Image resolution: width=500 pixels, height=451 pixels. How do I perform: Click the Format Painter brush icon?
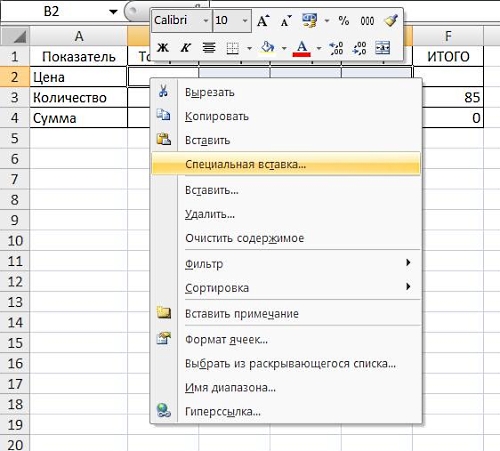click(x=391, y=21)
